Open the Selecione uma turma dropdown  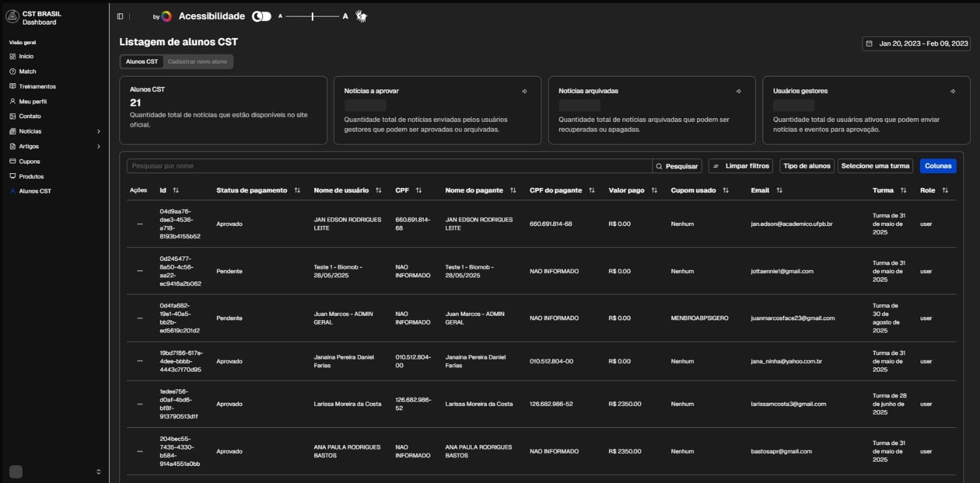pyautogui.click(x=875, y=166)
